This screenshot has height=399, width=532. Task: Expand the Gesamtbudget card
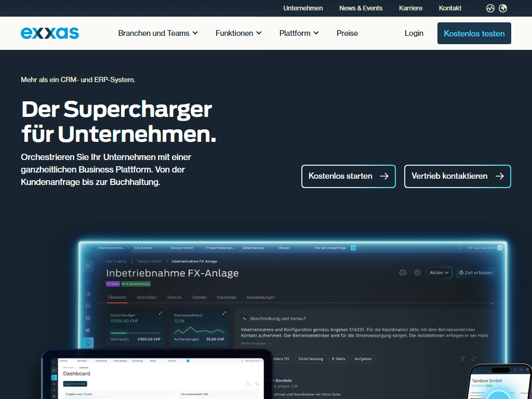161,313
